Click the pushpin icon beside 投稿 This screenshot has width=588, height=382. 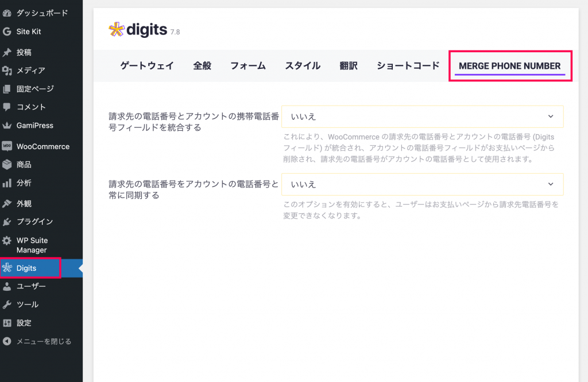(x=7, y=52)
